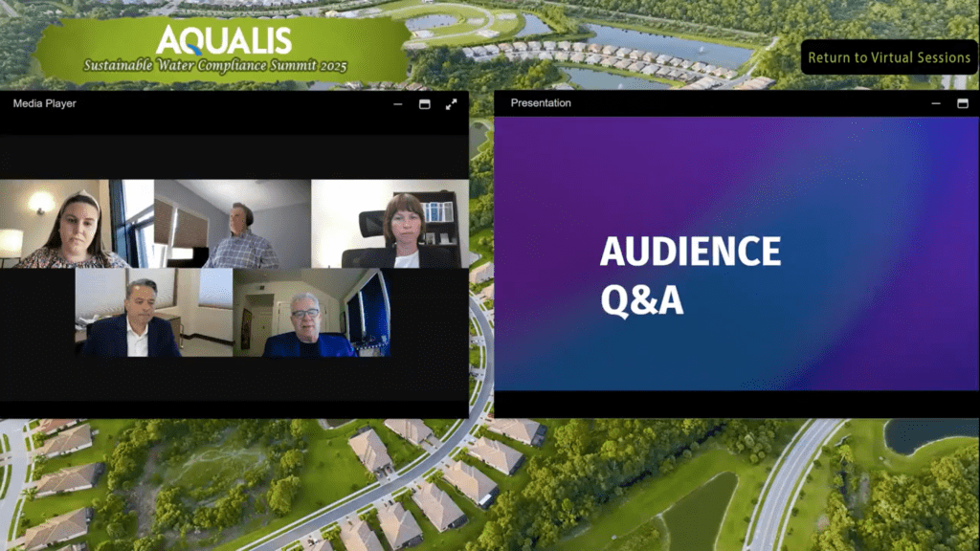Click the window layout icon on Presentation
Viewport: 980px width, 551px height.
[x=965, y=103]
